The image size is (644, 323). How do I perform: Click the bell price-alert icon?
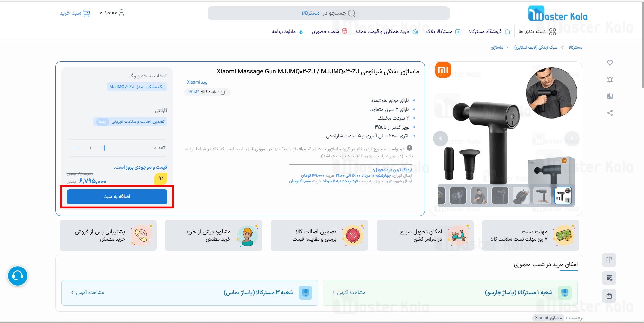click(610, 79)
